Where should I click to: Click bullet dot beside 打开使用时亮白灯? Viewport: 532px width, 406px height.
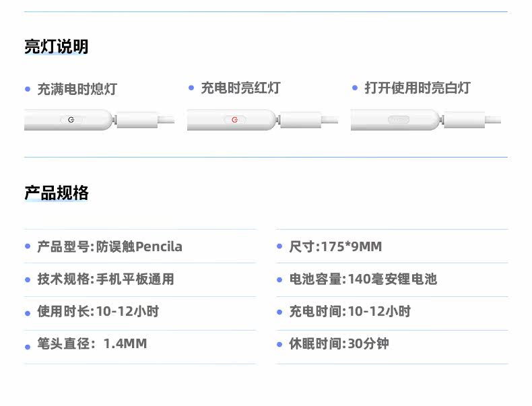[355, 88]
